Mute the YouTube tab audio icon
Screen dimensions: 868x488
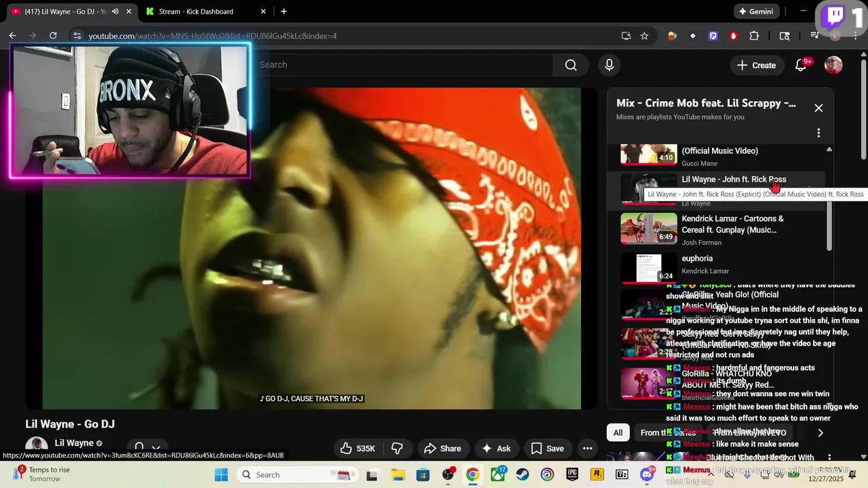click(115, 12)
